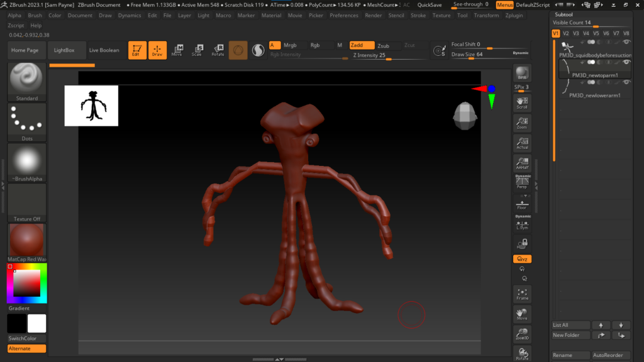
Task: Open the Standard brush picker
Action: [x=26, y=82]
